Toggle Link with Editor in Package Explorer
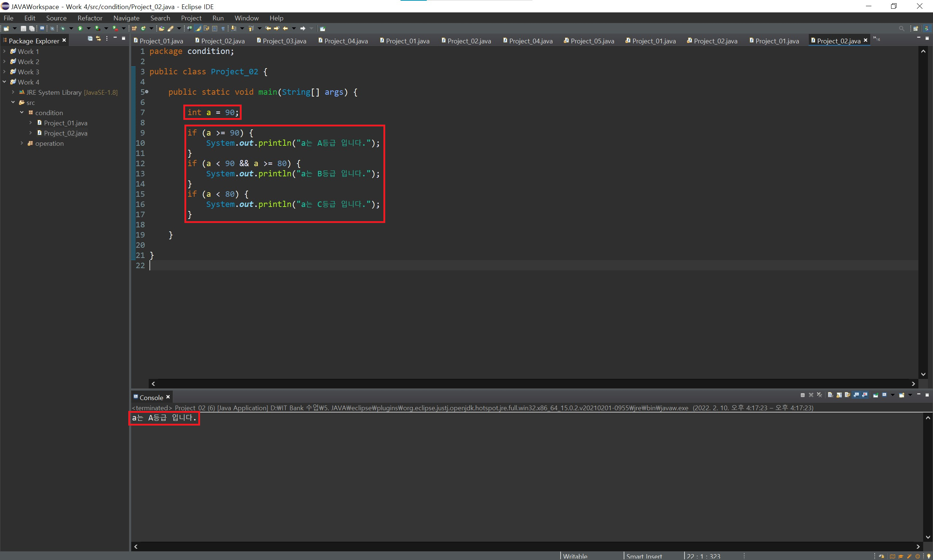Viewport: 933px width, 560px height. point(98,39)
